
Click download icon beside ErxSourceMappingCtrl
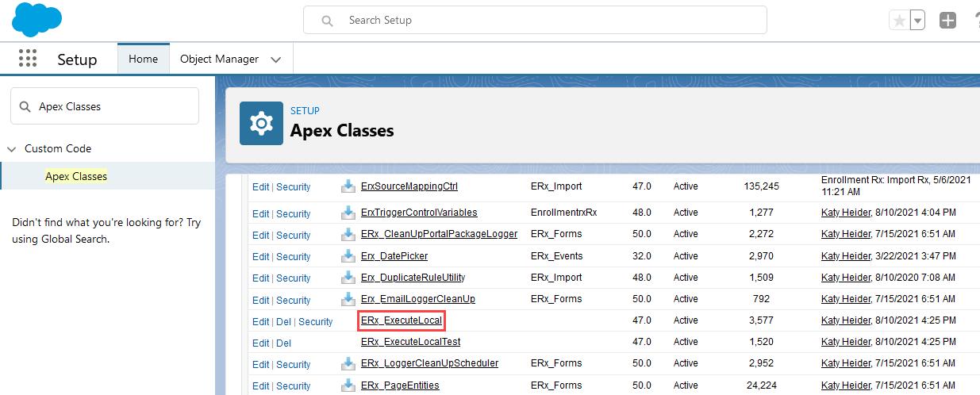[348, 187]
